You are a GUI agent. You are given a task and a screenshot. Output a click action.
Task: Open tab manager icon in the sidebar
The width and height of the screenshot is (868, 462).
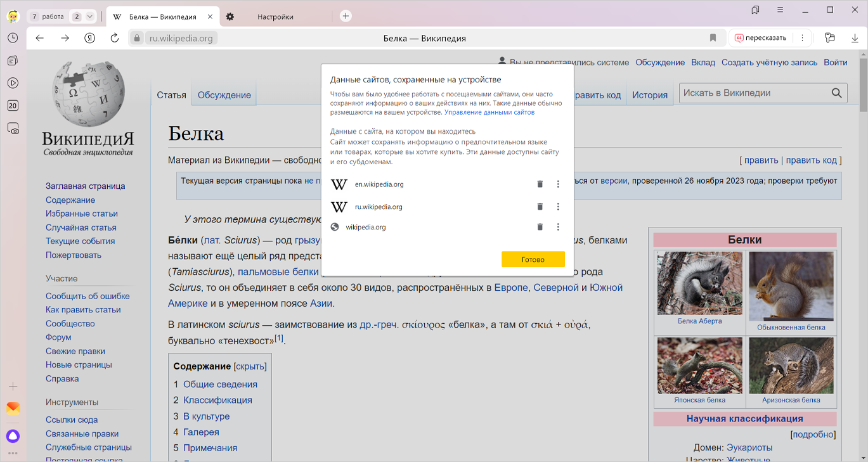pos(13,61)
